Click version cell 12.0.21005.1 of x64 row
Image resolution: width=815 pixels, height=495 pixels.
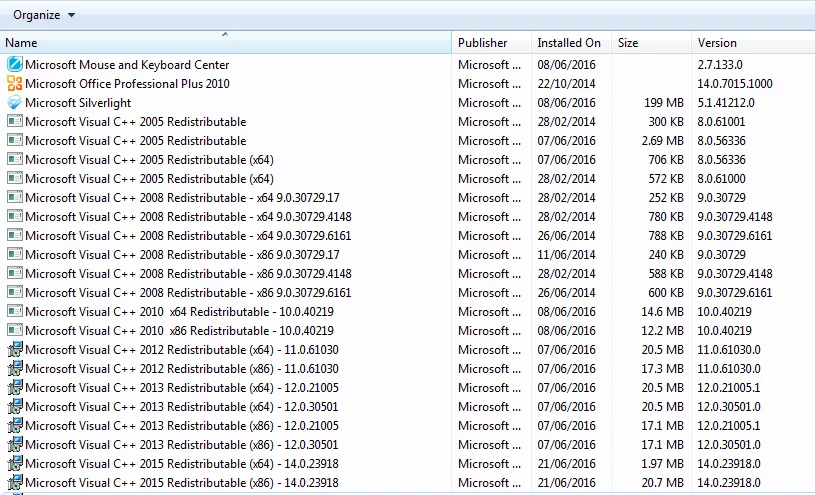pos(729,387)
